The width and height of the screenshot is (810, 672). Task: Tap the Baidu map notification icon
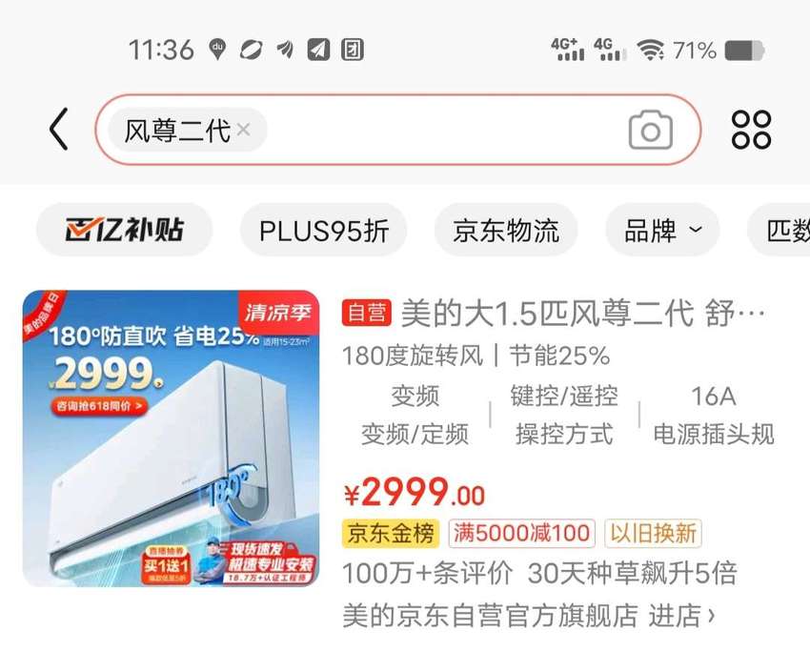(217, 51)
